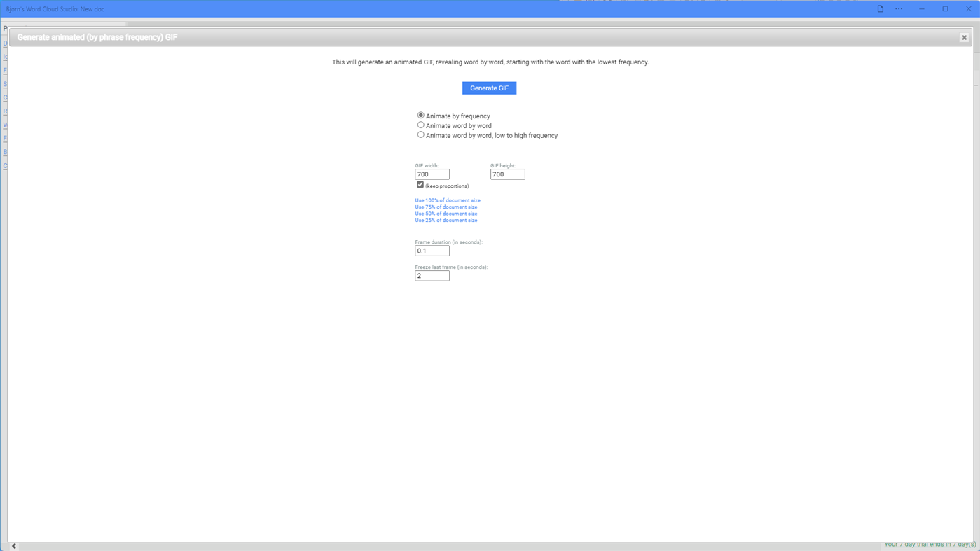The image size is (980, 551).
Task: Close the animated GIF dialog
Action: [x=964, y=36]
